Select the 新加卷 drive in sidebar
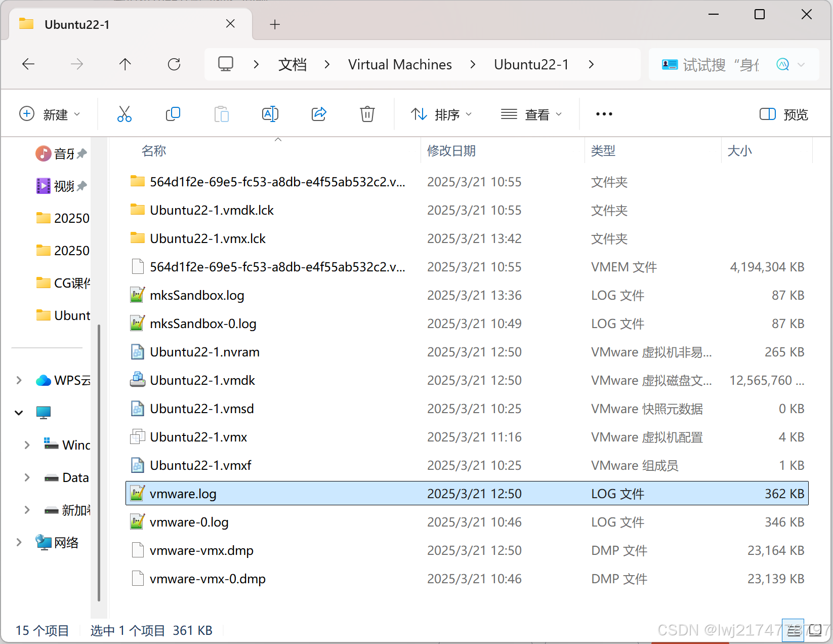Screen dimensions: 833x644 click(x=67, y=510)
